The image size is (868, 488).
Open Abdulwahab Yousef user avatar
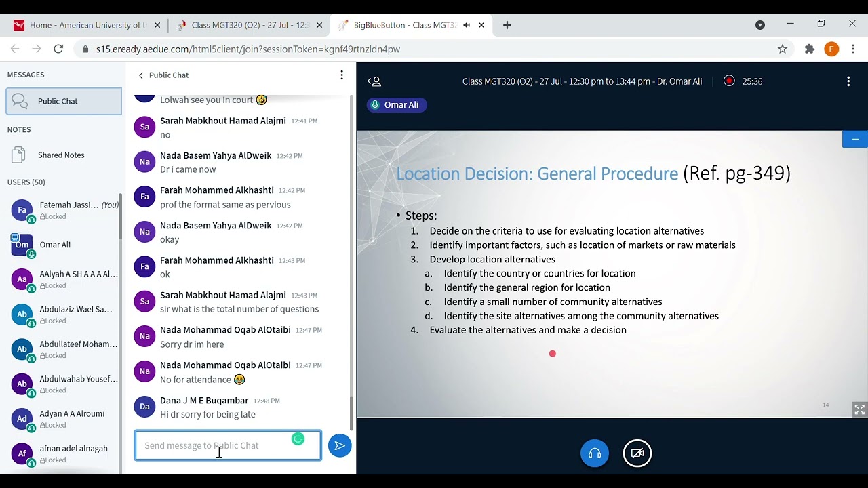[22, 384]
